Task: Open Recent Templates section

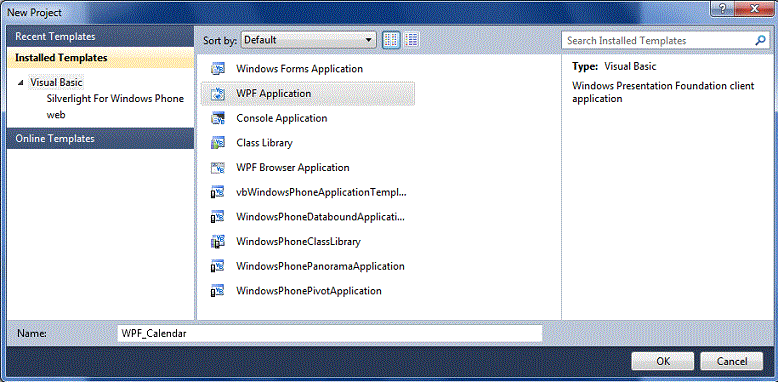Action: tap(100, 37)
